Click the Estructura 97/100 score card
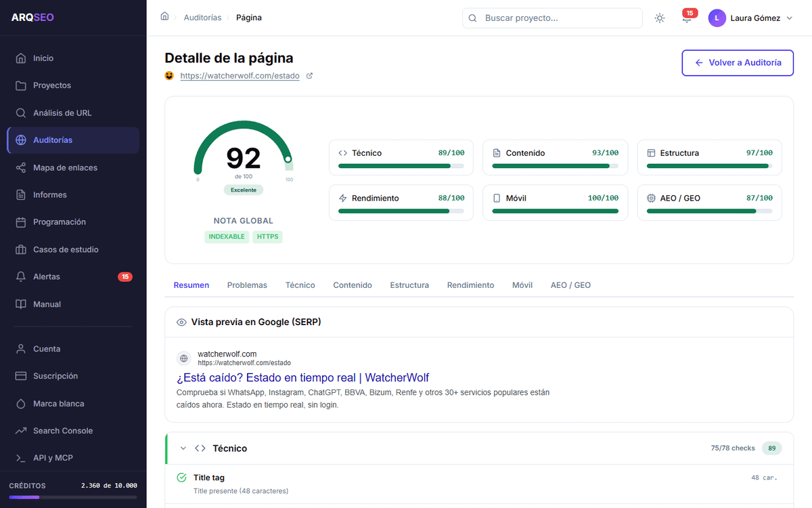The image size is (812, 508). pyautogui.click(x=709, y=158)
